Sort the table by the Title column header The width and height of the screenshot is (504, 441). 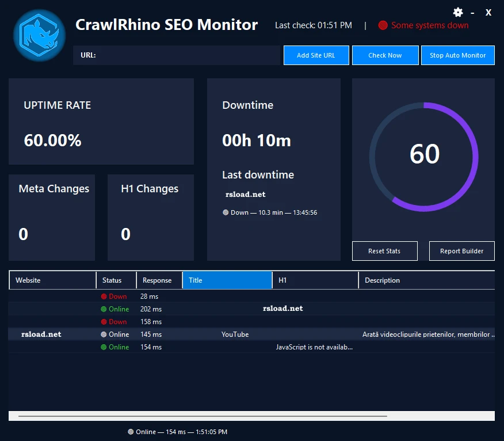(227, 280)
